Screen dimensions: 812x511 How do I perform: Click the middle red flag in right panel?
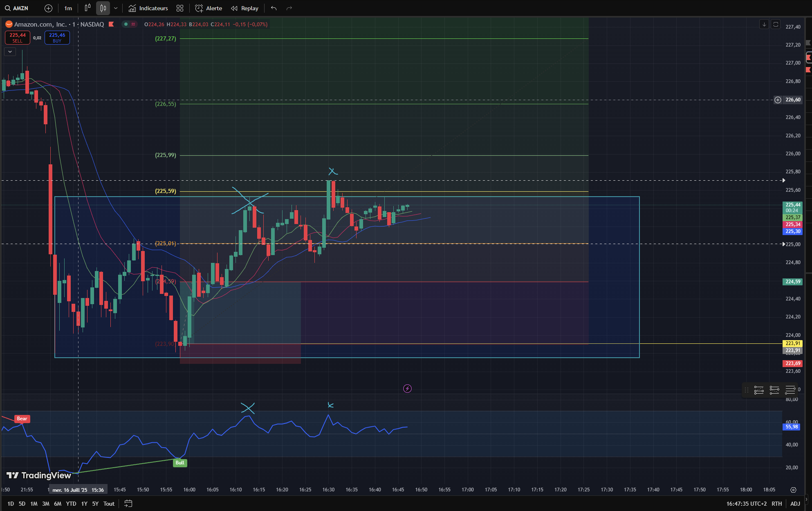point(809,58)
